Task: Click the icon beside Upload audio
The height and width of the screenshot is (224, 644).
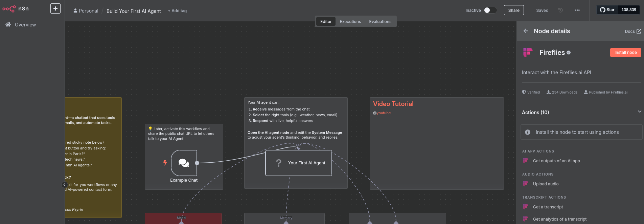Action: 525,184
